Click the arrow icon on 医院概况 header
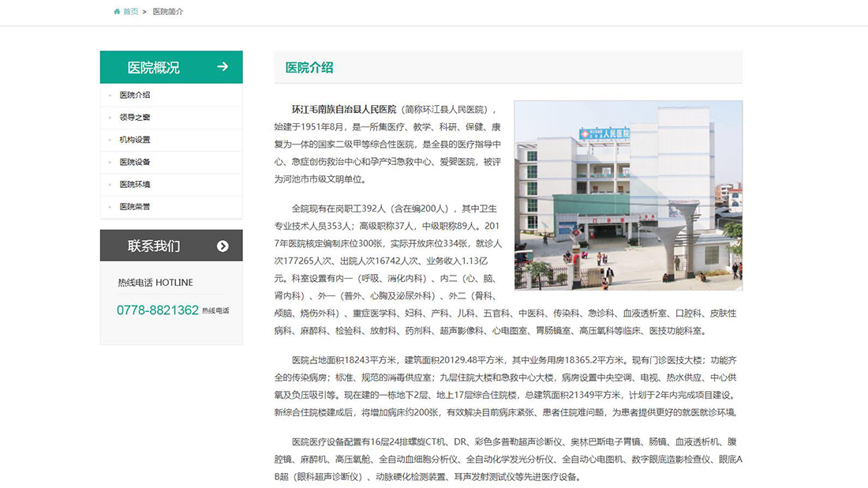868x488 pixels. click(x=224, y=67)
